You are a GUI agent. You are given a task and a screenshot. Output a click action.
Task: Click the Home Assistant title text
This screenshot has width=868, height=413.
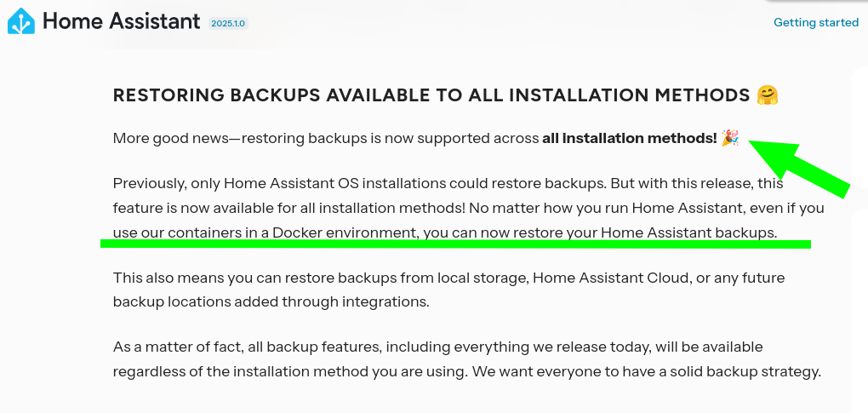(x=121, y=21)
